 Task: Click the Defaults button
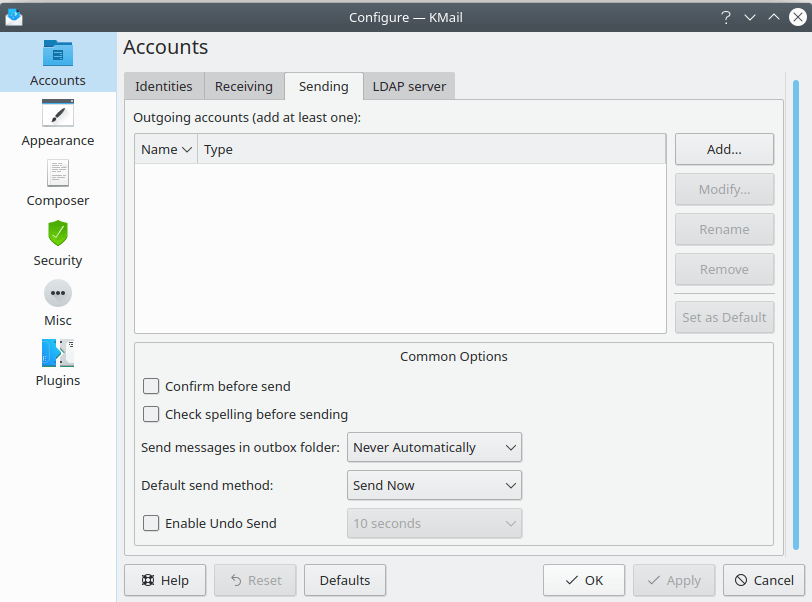pos(344,580)
